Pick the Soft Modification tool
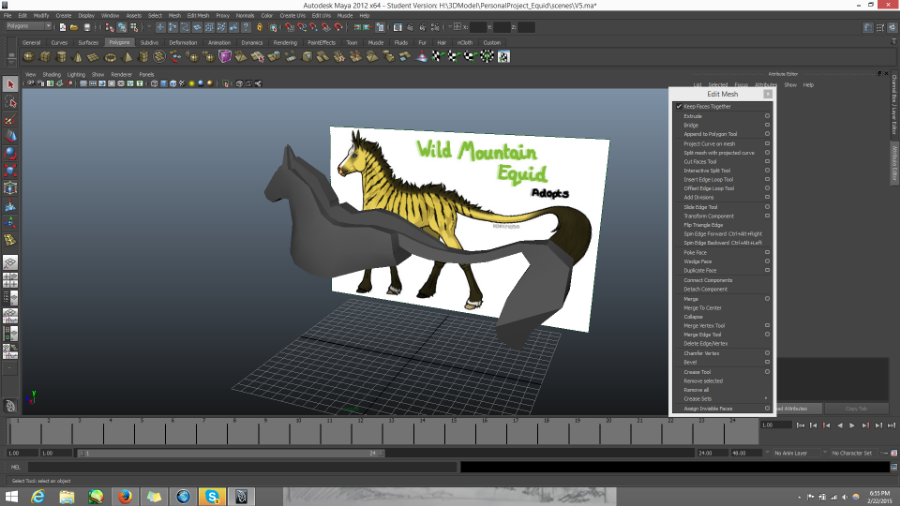The height and width of the screenshot is (506, 900). click(x=10, y=205)
